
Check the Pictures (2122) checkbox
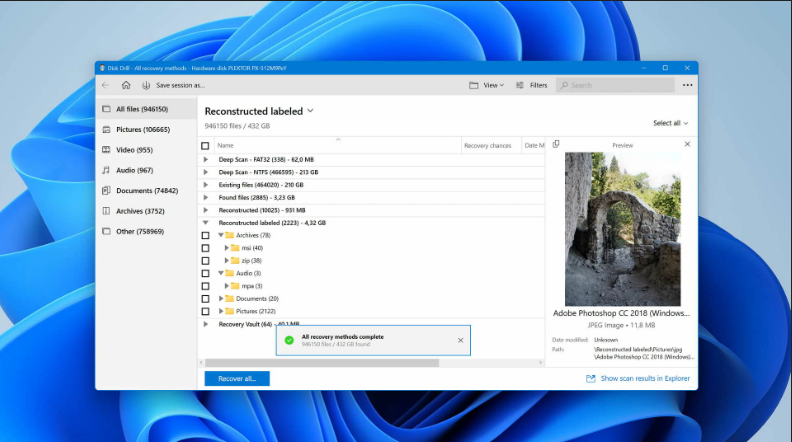pos(205,311)
